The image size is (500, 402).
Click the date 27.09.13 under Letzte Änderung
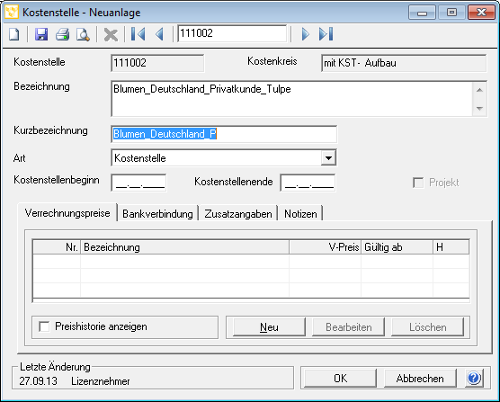(x=38, y=381)
